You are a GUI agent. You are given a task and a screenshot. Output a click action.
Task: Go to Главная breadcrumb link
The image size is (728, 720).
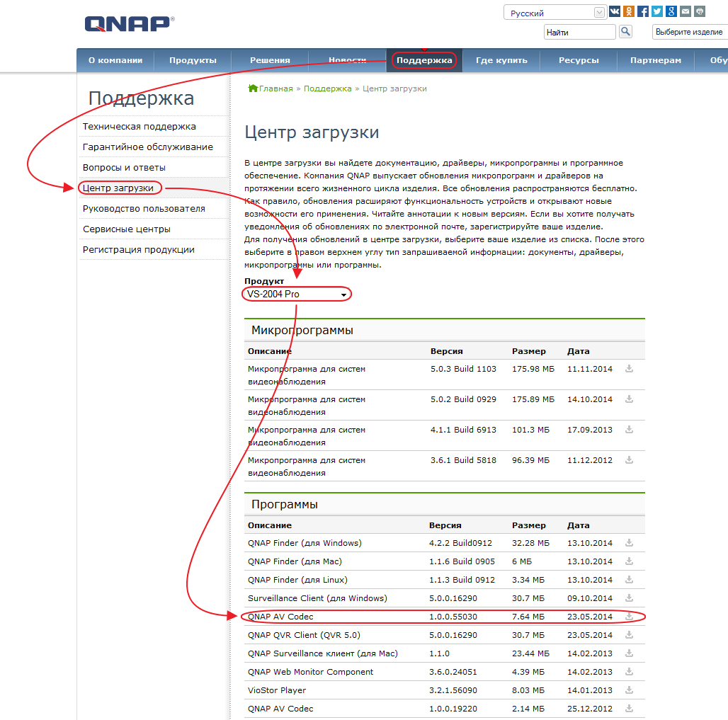click(x=275, y=88)
